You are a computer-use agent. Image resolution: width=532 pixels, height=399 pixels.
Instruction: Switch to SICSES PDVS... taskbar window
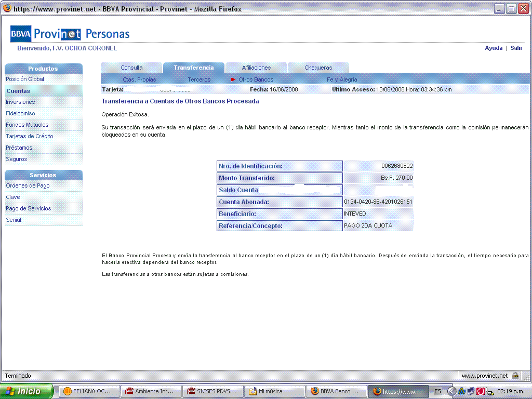tap(213, 391)
